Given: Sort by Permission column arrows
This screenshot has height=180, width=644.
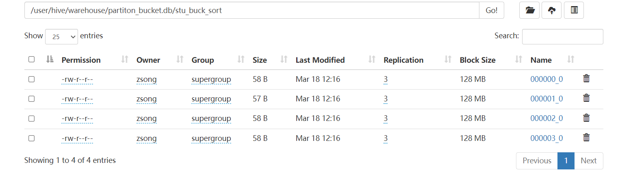Looking at the screenshot, I should 125,59.
